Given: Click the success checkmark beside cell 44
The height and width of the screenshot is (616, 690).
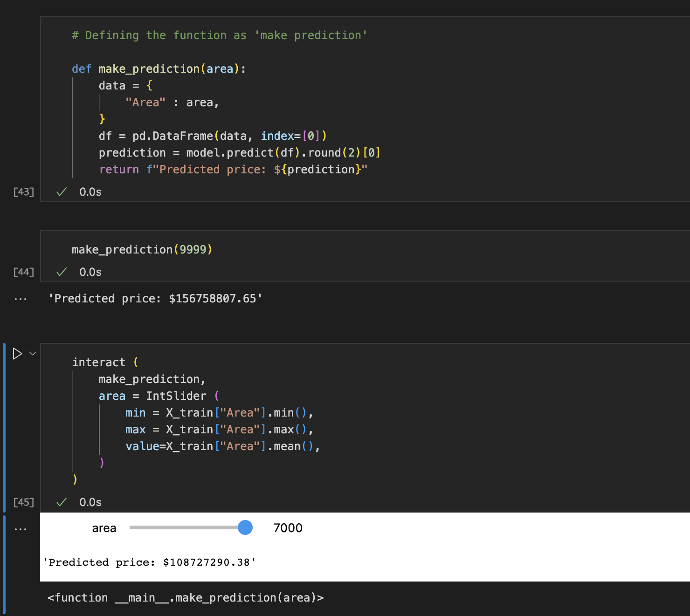Looking at the screenshot, I should point(61,272).
